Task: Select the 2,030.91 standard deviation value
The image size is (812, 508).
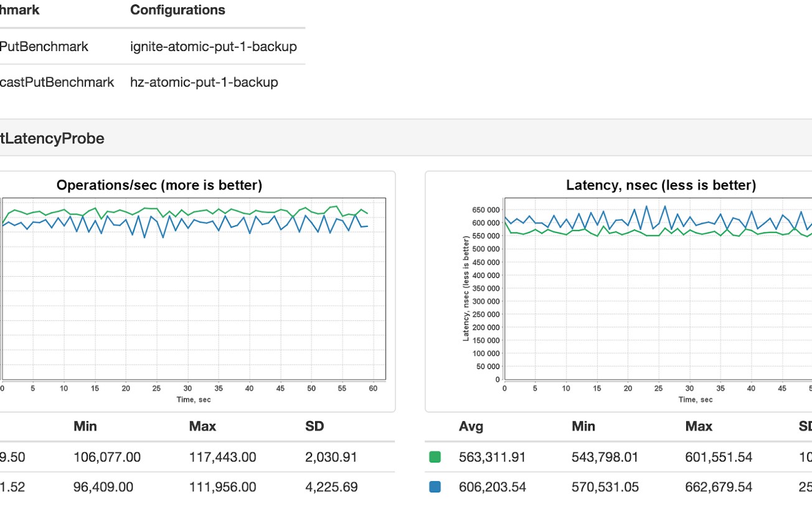Action: point(331,458)
